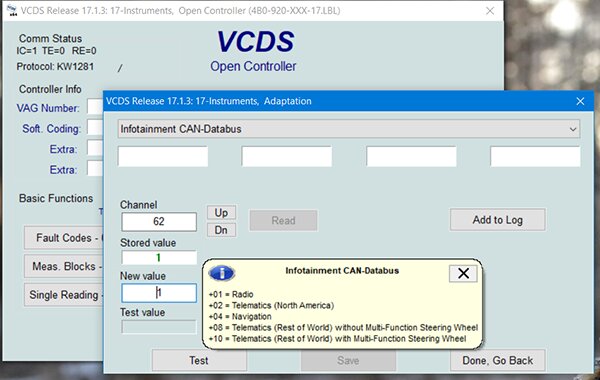Click the third empty display box under dropdown
The height and width of the screenshot is (380, 600).
pos(411,156)
